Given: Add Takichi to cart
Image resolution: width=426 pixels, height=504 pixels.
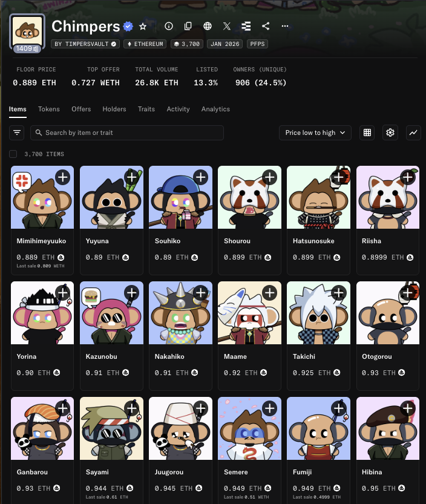Looking at the screenshot, I should coord(338,293).
